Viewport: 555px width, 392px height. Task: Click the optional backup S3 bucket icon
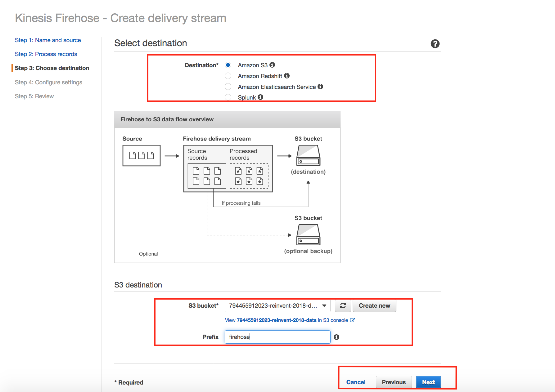point(308,235)
